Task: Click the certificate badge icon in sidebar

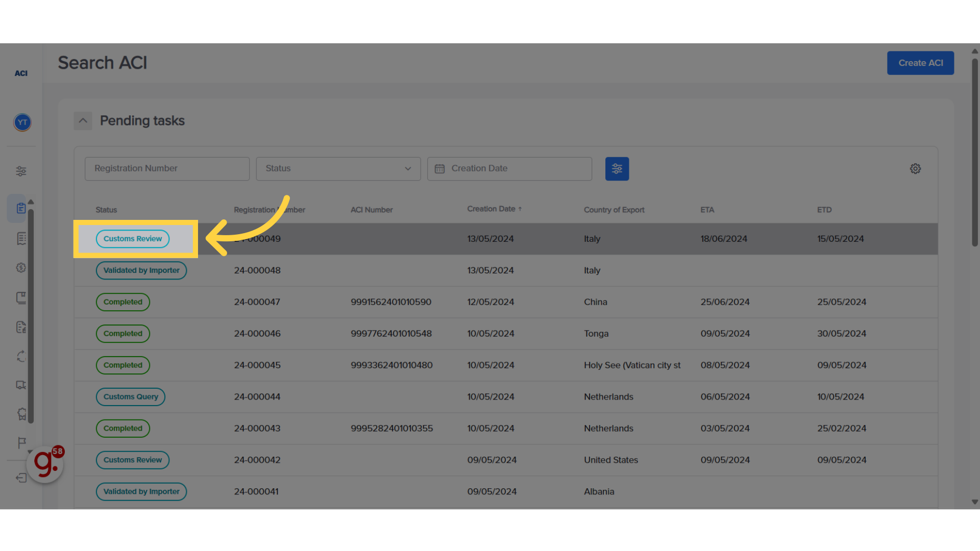Action: pos(21,414)
